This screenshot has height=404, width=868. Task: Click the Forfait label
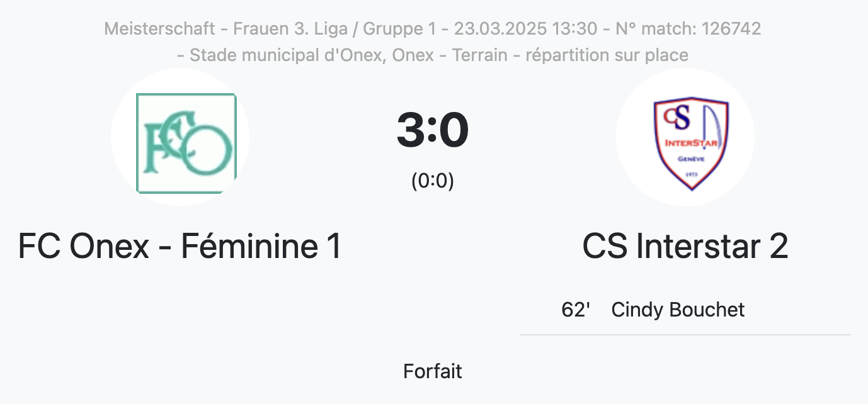click(433, 371)
